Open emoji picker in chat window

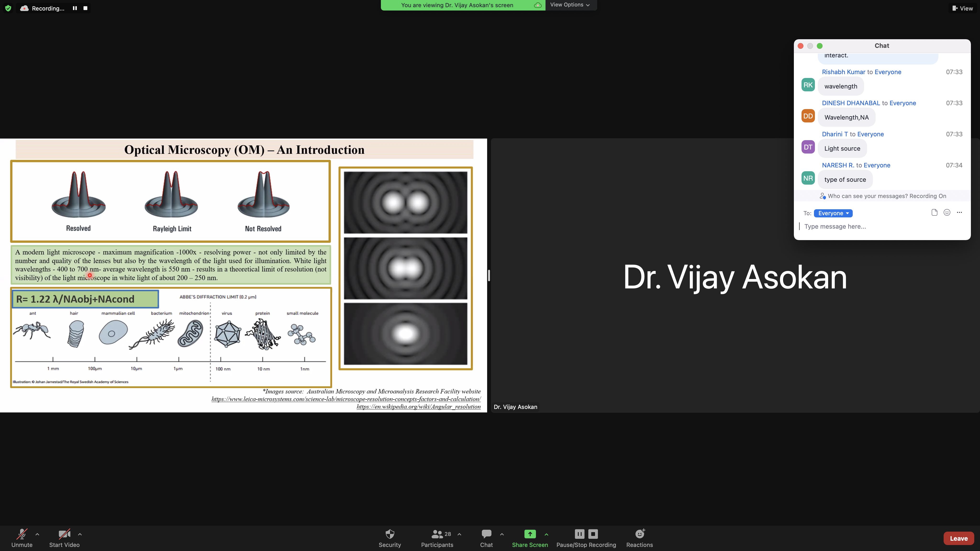[947, 213]
